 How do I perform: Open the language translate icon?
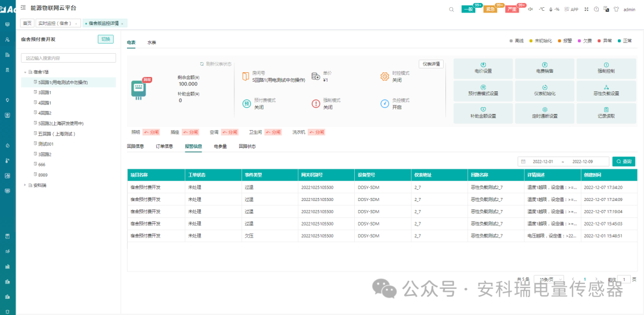point(606,9)
